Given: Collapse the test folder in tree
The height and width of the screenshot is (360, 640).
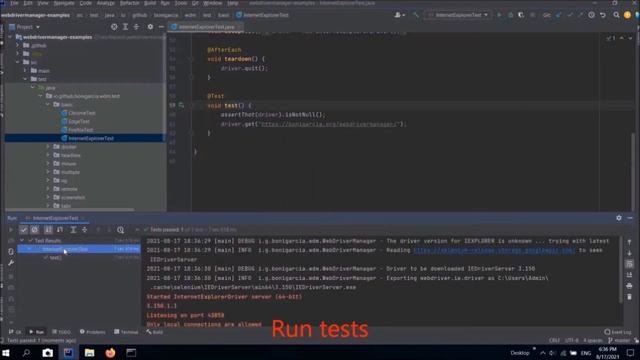Looking at the screenshot, I should pyautogui.click(x=25, y=79).
